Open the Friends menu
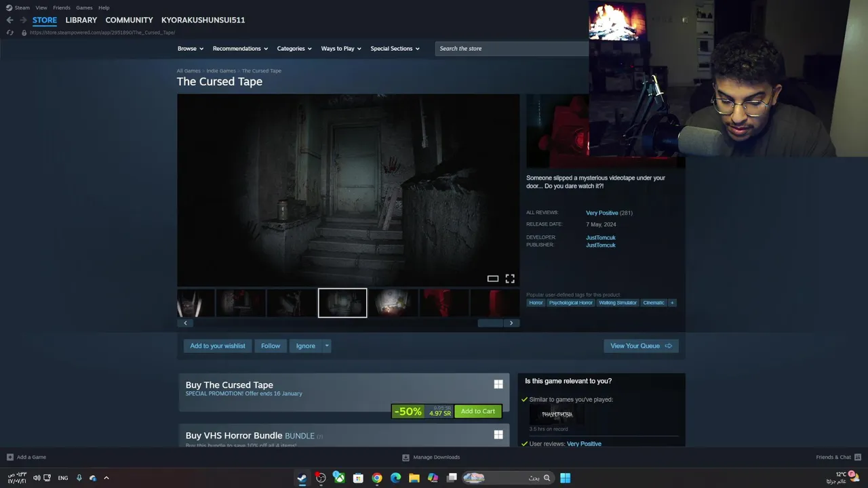This screenshot has height=488, width=868. point(62,7)
